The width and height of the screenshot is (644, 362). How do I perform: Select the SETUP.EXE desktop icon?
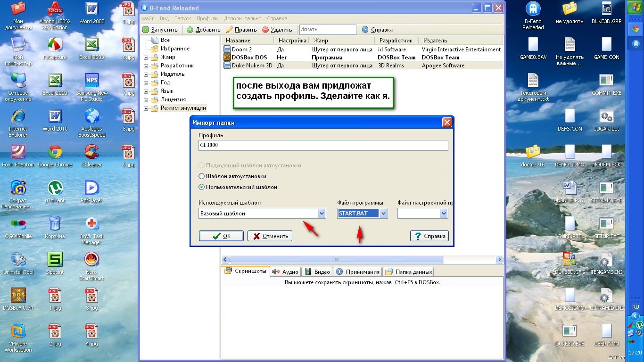pos(606,228)
